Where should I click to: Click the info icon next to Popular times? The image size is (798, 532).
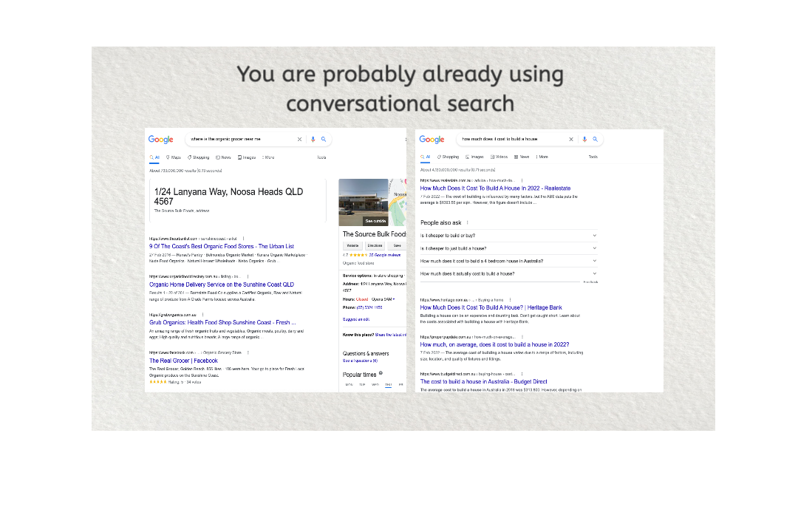pyautogui.click(x=381, y=374)
